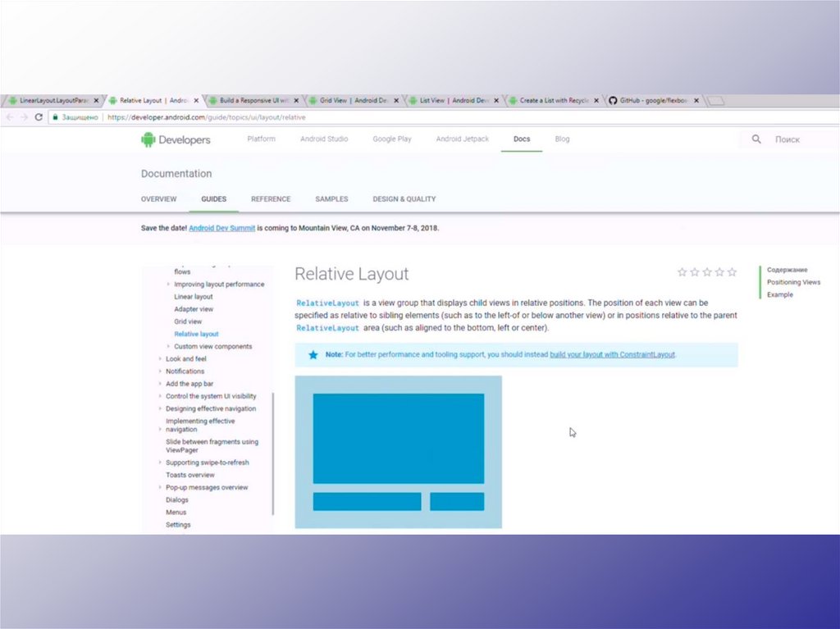Viewport: 840px width, 629px height.
Task: Open Google Play nav item
Action: (392, 139)
